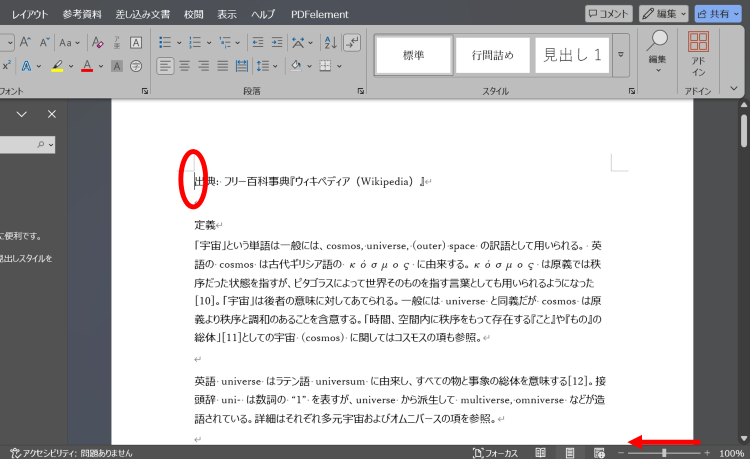Toggle left text alignment

click(x=164, y=66)
